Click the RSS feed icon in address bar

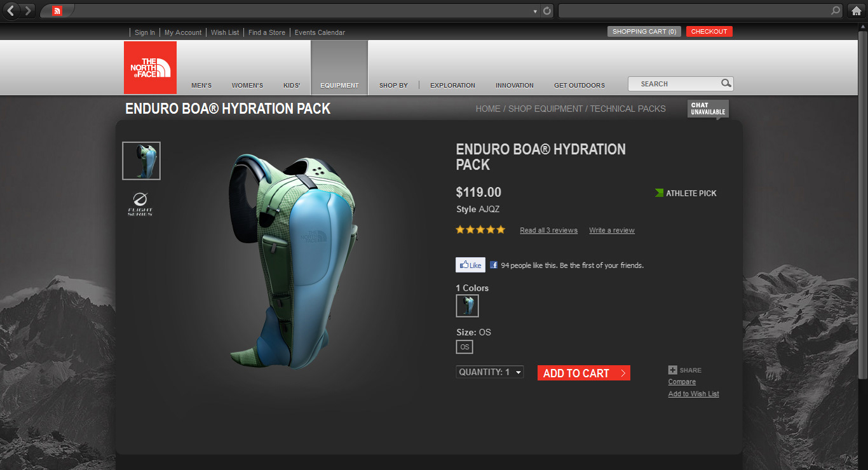[57, 11]
